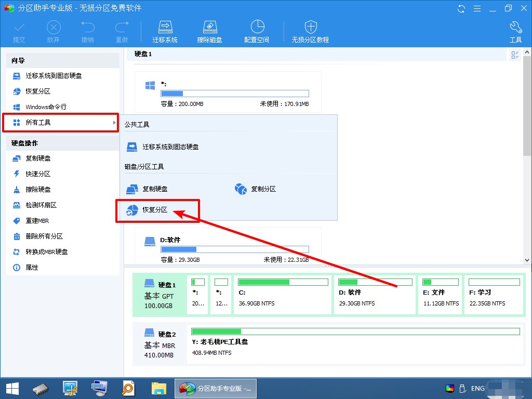Viewport: 532px width, 399px height.
Task: Select the 硬盘1 基本 GPT disk header
Action: 160,295
